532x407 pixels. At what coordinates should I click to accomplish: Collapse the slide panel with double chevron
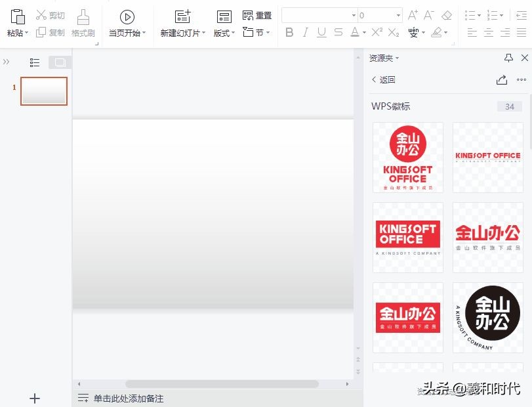pyautogui.click(x=6, y=62)
